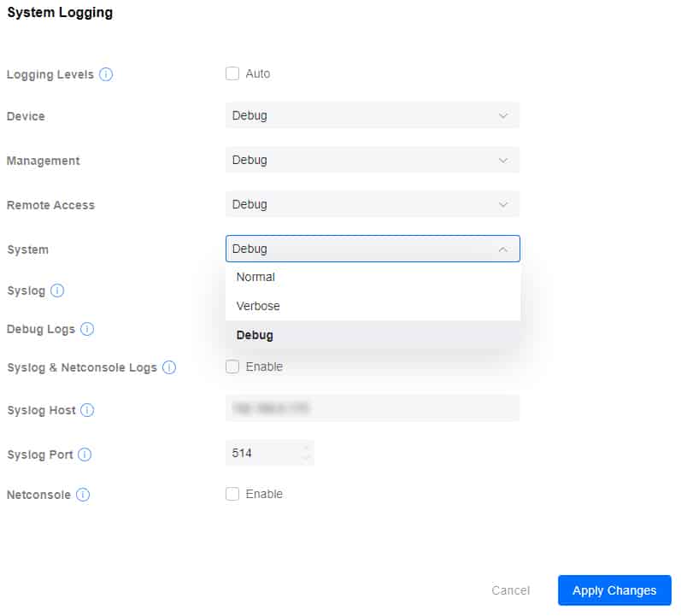The height and width of the screenshot is (616, 681).
Task: Click Cancel to discard changes
Action: (511, 590)
